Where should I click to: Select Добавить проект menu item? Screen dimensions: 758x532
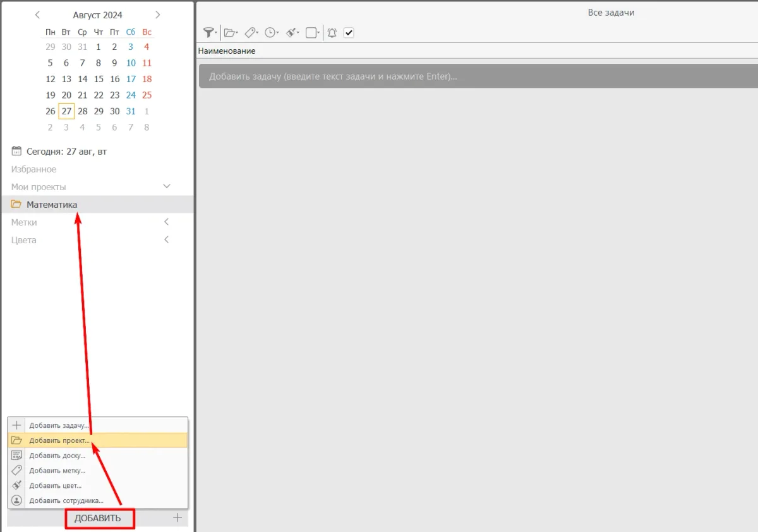click(59, 440)
